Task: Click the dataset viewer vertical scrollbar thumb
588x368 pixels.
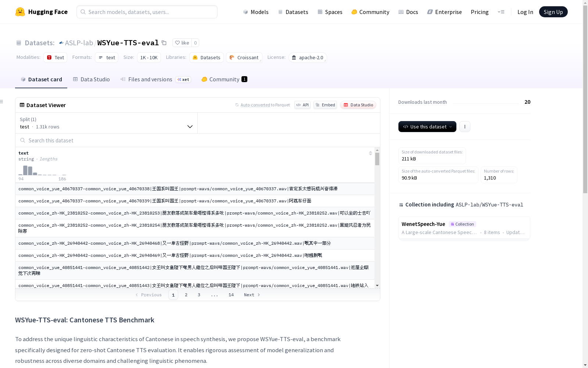Action: (x=377, y=159)
